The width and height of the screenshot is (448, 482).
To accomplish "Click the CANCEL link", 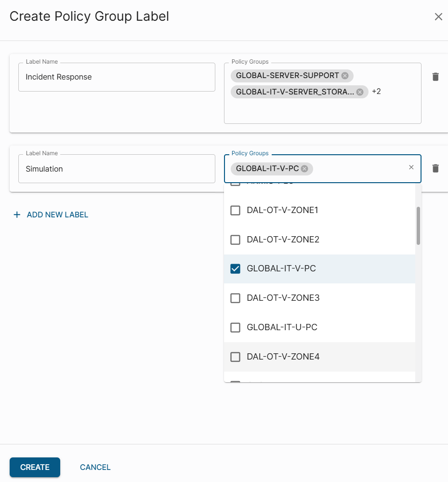I will click(95, 467).
